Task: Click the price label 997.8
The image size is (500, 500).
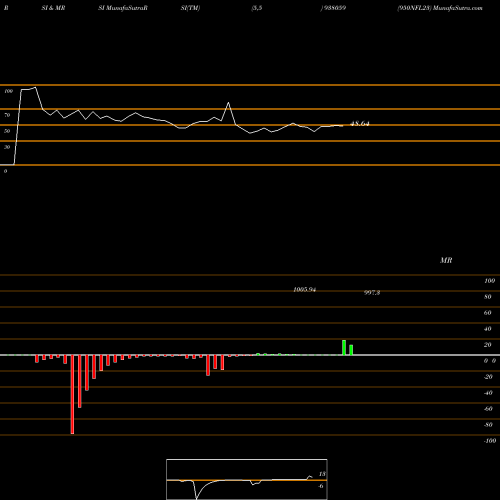Action: tap(372, 292)
